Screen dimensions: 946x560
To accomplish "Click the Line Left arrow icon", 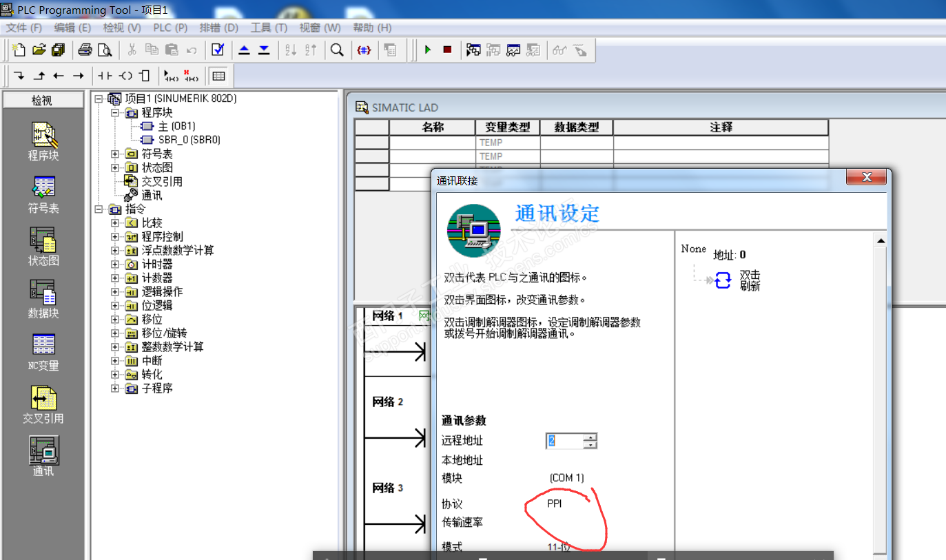I will (59, 76).
